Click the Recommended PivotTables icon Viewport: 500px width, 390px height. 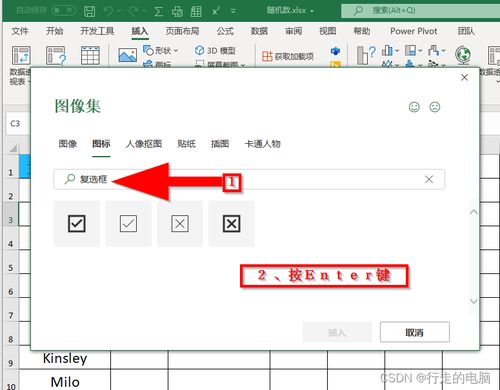(56, 55)
